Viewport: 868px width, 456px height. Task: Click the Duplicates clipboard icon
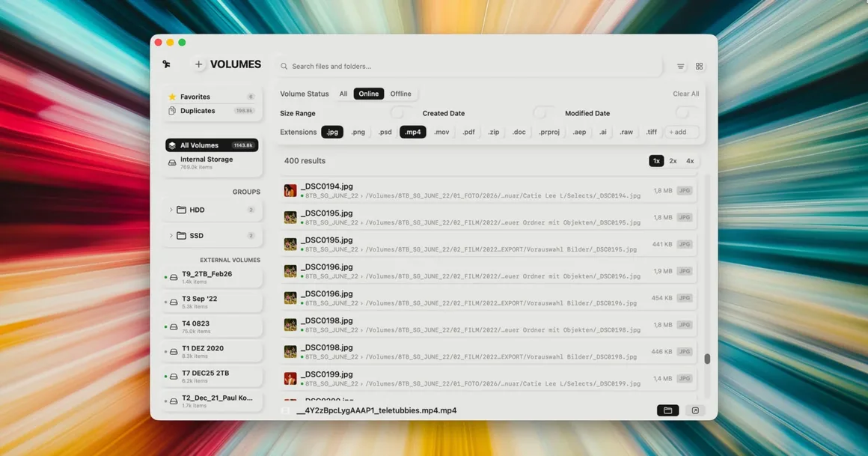[173, 111]
